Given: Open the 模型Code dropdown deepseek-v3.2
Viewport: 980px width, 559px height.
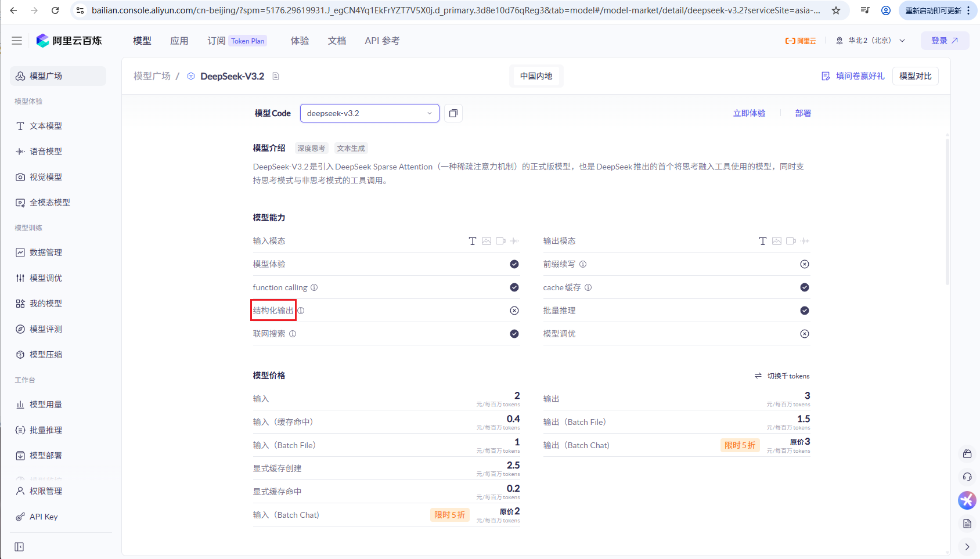Looking at the screenshot, I should (x=369, y=113).
